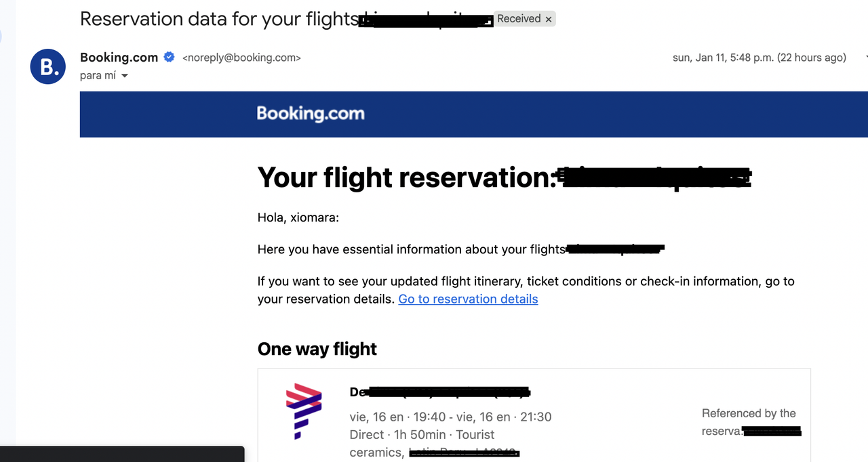Open the "Go to reservation details" link
Screen dimensions: 868x462
click(468, 299)
